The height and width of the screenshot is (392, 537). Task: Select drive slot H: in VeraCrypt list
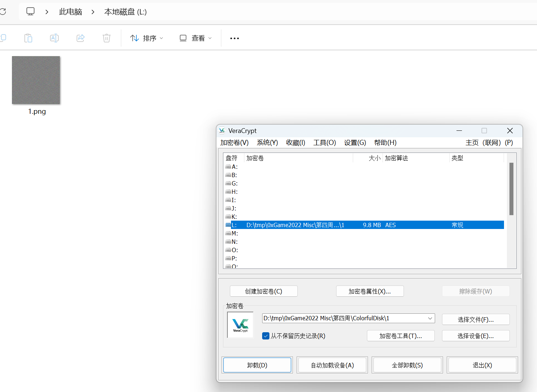click(x=231, y=192)
